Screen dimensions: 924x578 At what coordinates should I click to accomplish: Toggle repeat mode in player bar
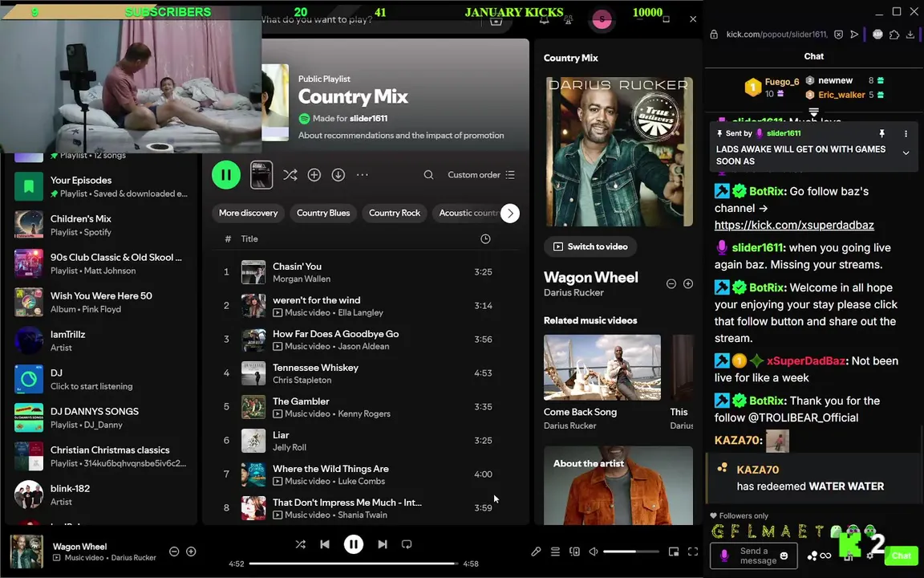(407, 544)
